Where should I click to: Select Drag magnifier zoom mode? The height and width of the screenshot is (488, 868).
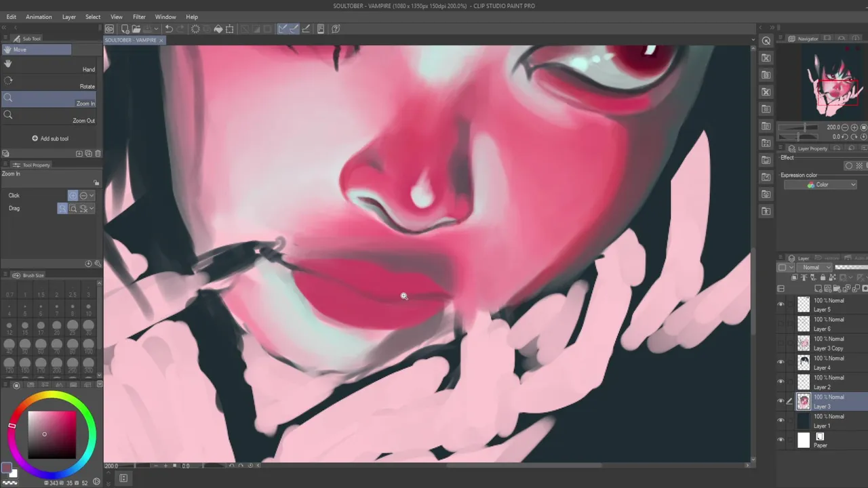pos(62,208)
